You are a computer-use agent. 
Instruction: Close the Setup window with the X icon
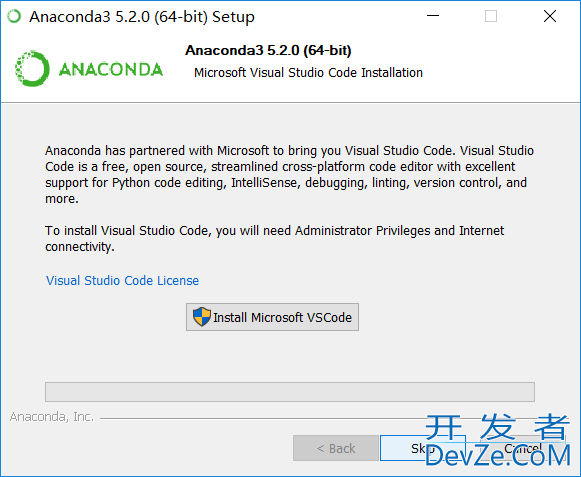(x=550, y=16)
